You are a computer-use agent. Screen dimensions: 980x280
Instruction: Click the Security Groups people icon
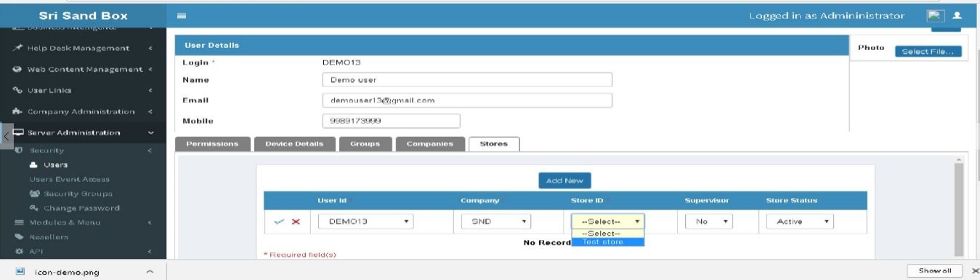(34, 194)
